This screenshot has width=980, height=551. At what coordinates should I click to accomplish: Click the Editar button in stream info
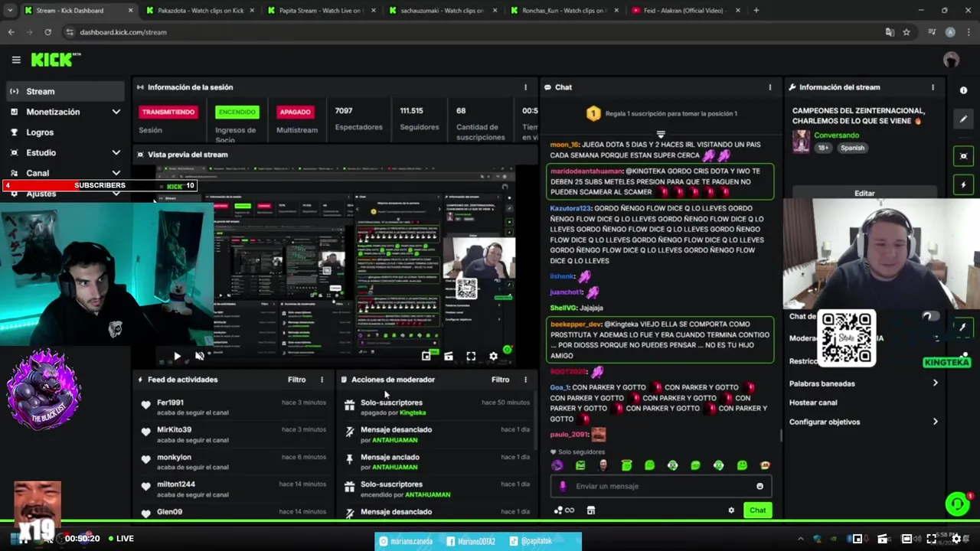(864, 193)
